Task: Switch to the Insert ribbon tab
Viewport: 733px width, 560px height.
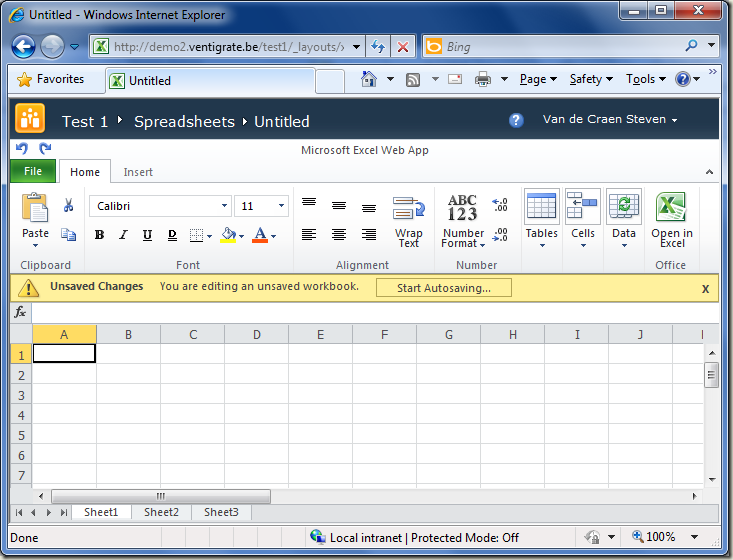Action: point(138,172)
